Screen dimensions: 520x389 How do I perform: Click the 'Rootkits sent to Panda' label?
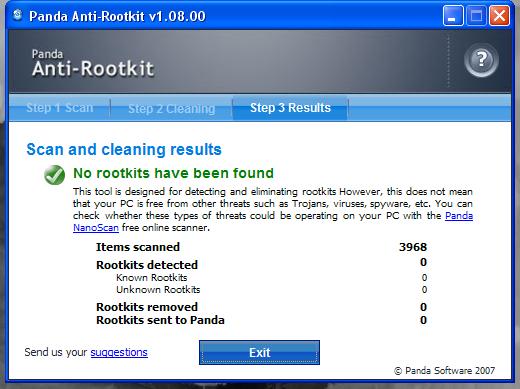(160, 320)
